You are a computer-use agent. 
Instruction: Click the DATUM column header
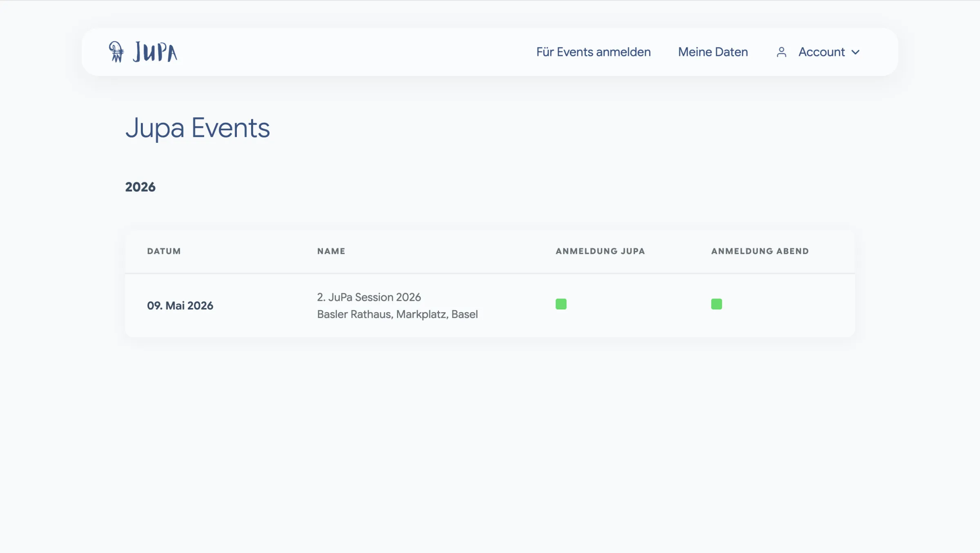(x=164, y=251)
